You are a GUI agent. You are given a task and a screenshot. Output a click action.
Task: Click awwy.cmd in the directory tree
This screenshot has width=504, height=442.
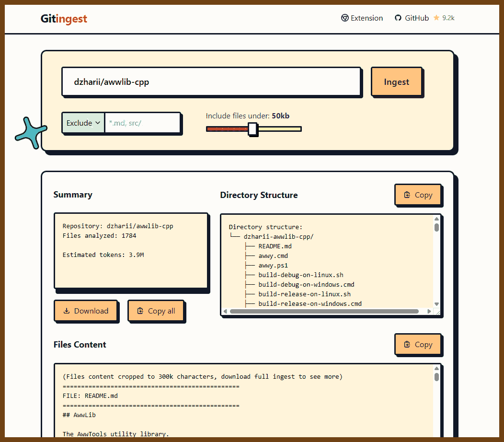(273, 256)
